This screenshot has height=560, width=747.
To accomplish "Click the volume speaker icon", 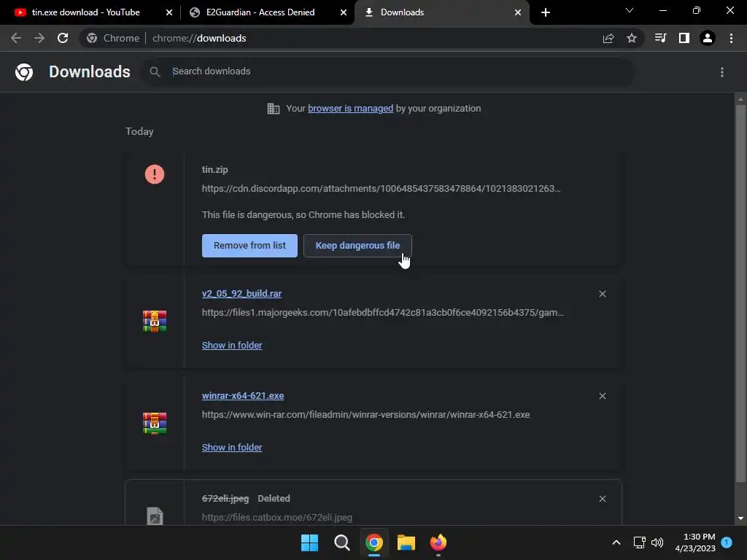I will (657, 542).
